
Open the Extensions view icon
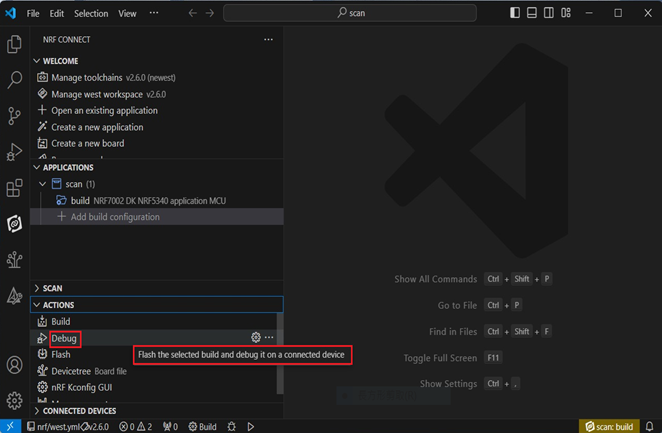(x=14, y=188)
